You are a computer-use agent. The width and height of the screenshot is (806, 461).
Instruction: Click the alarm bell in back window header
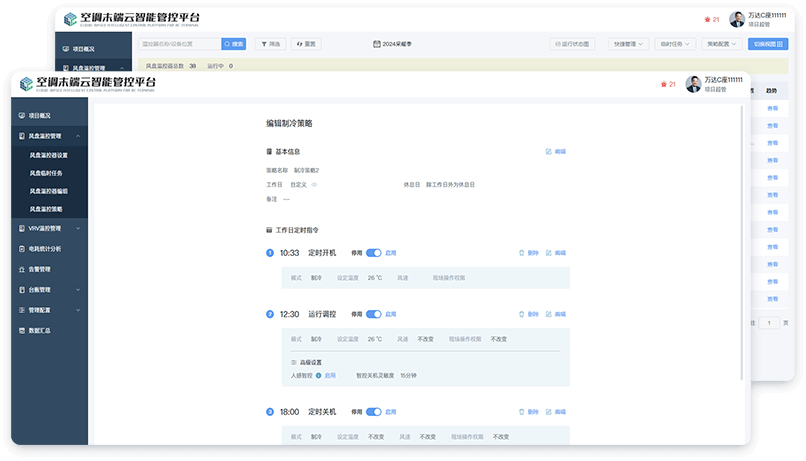(707, 20)
